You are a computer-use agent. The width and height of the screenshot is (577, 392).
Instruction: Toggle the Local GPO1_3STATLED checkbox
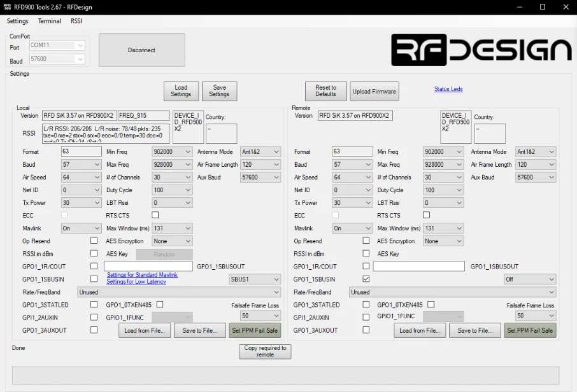tap(94, 304)
